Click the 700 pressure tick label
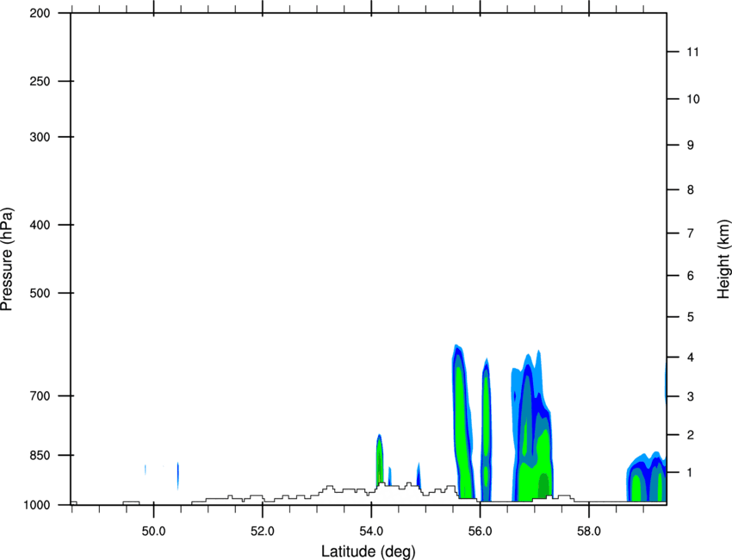732x560 pixels. click(x=40, y=395)
